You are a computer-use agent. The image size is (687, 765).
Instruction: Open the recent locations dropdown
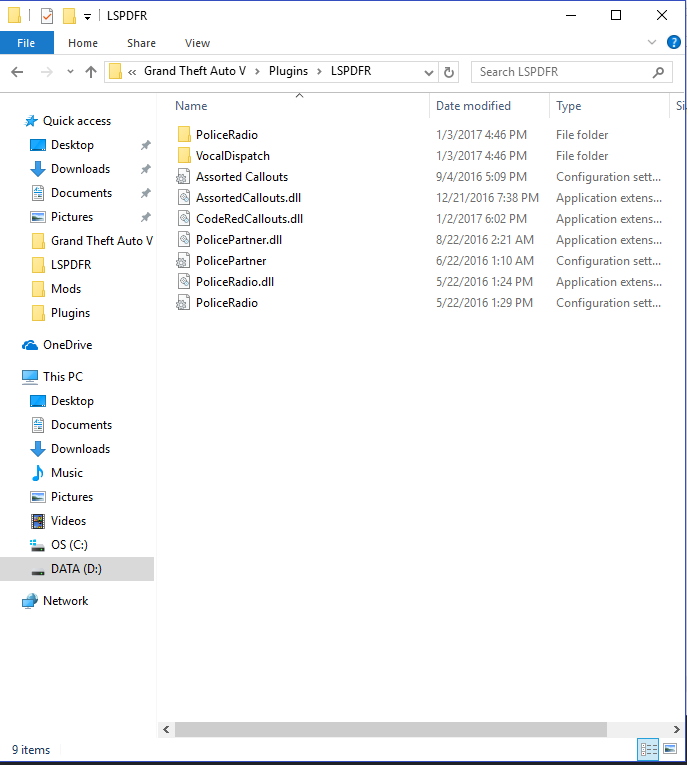pos(70,72)
